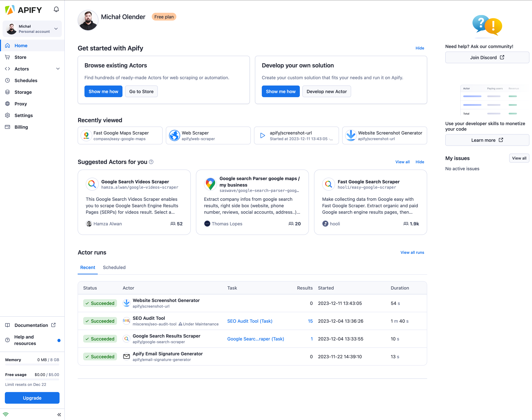
Task: Expand the Actors sidebar section
Action: pyautogui.click(x=58, y=69)
